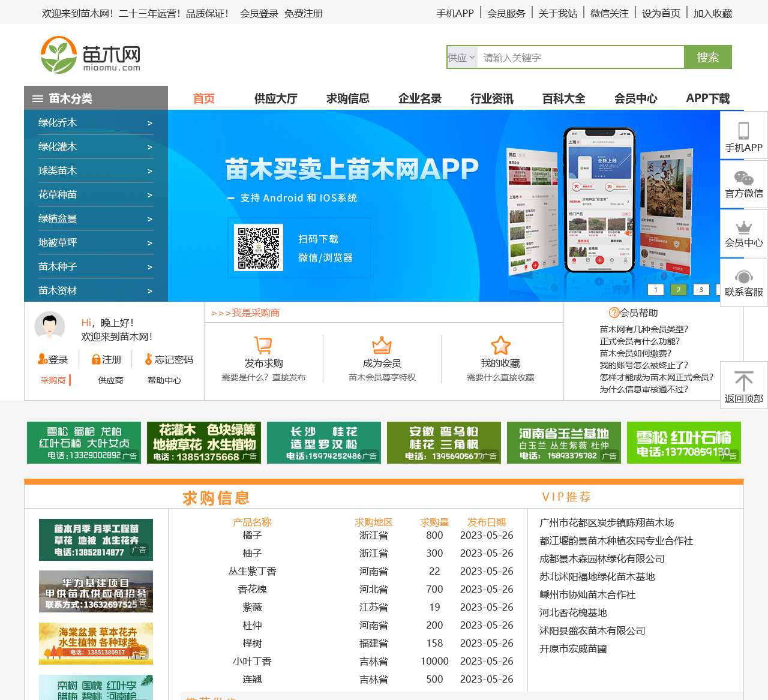This screenshot has width=768, height=700.
Task: Open the 丛生紫丁香 purchase listing
Action: [x=252, y=571]
